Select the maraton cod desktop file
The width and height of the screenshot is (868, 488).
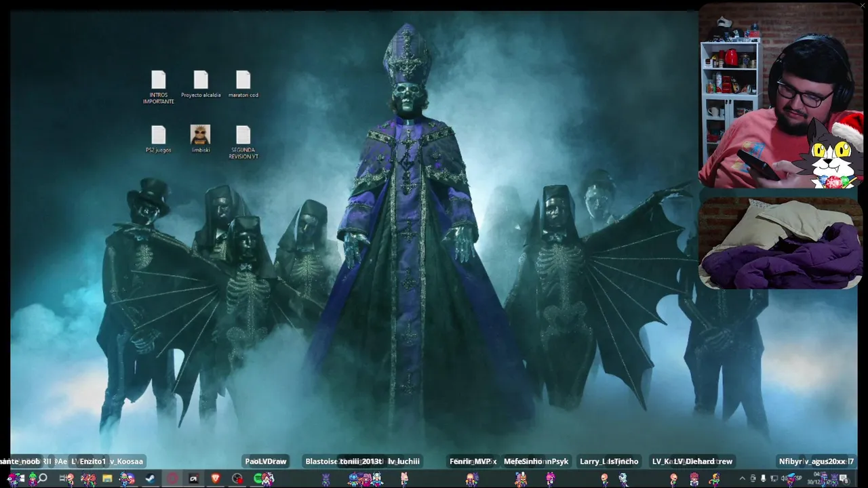243,85
